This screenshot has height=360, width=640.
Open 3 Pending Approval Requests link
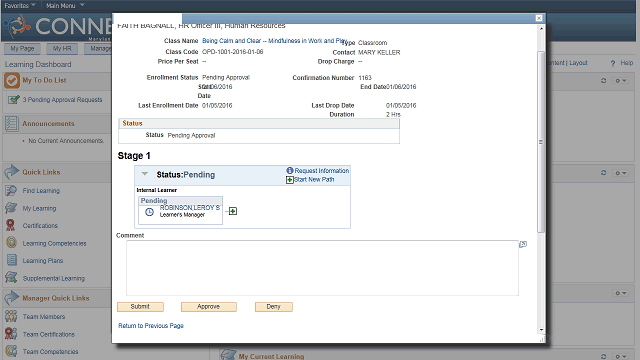[62, 100]
